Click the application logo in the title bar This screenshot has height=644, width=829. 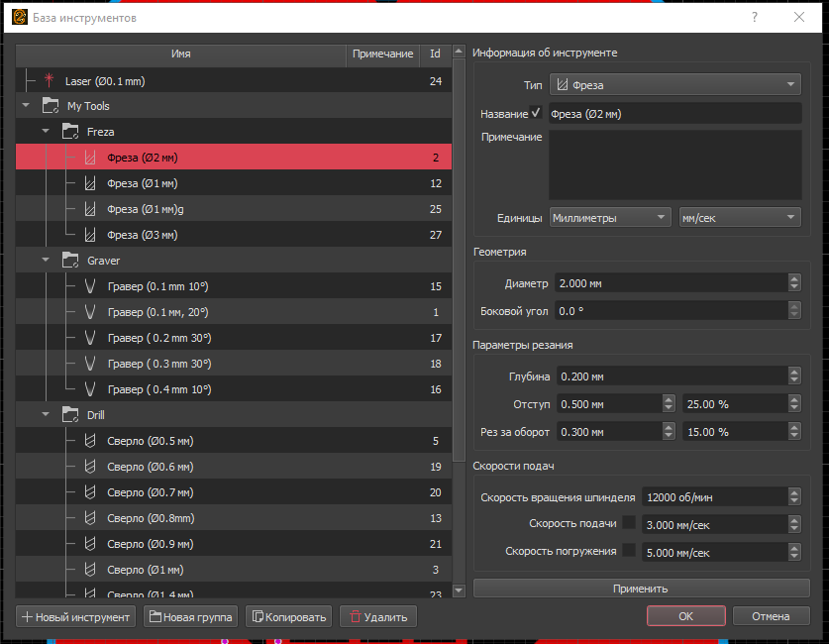pos(20,17)
